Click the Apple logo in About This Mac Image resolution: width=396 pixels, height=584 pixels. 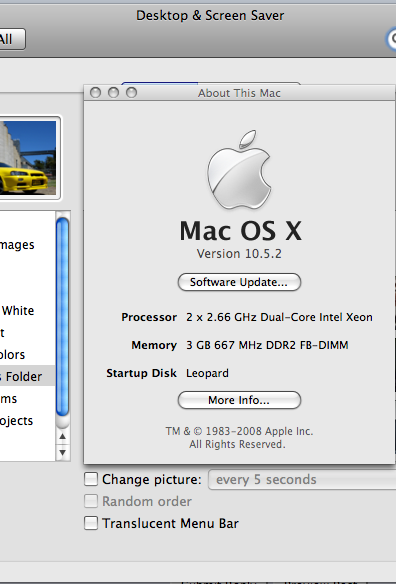(x=239, y=170)
